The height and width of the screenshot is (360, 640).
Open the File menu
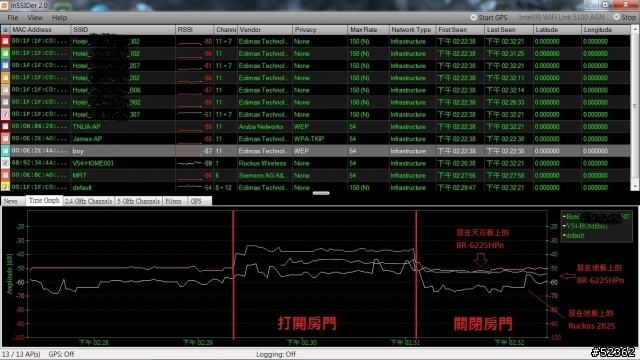(x=13, y=18)
